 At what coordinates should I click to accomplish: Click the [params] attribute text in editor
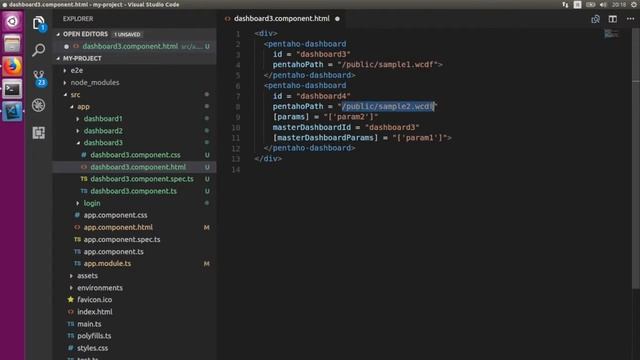[291, 117]
